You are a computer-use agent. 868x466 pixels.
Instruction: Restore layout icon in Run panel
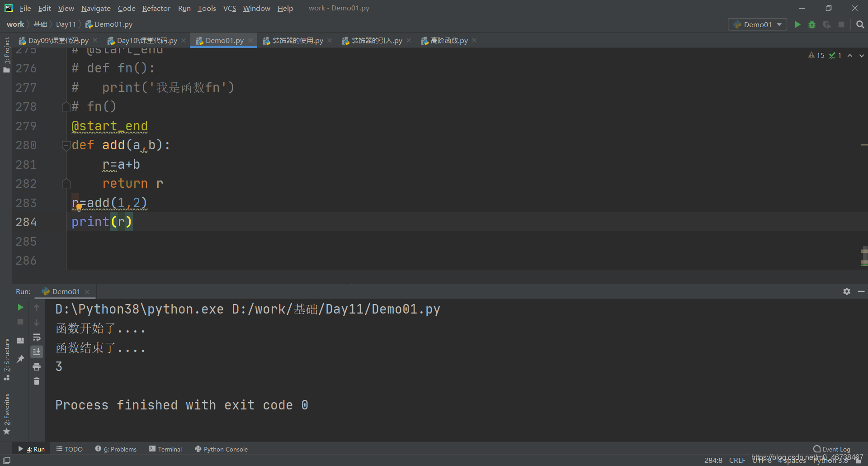point(20,341)
